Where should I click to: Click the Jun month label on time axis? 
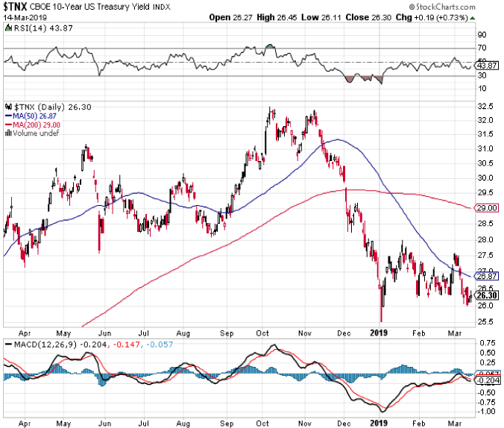pyautogui.click(x=104, y=334)
